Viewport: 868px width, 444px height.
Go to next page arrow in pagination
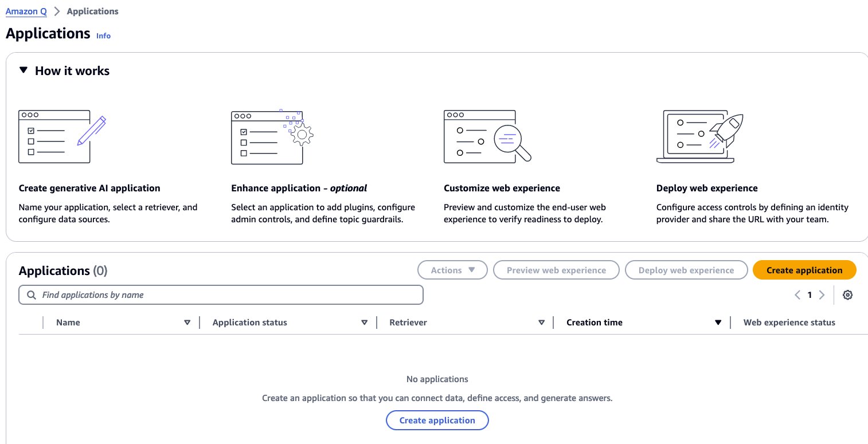[x=822, y=295]
